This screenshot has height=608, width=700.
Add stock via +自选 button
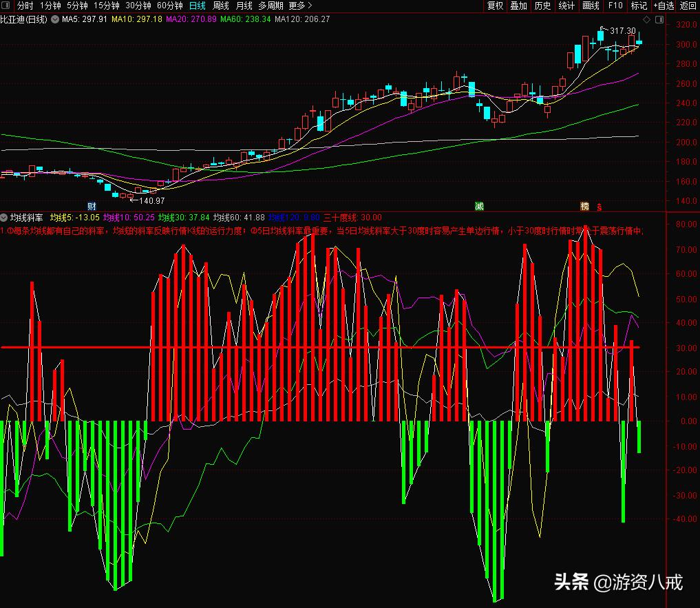664,6
